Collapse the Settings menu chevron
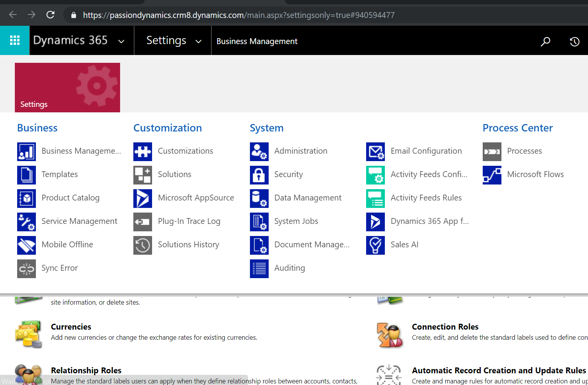 (198, 41)
